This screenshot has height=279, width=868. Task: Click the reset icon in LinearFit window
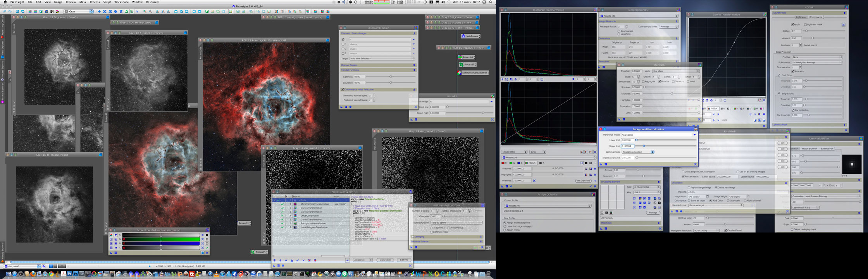[x=493, y=119]
